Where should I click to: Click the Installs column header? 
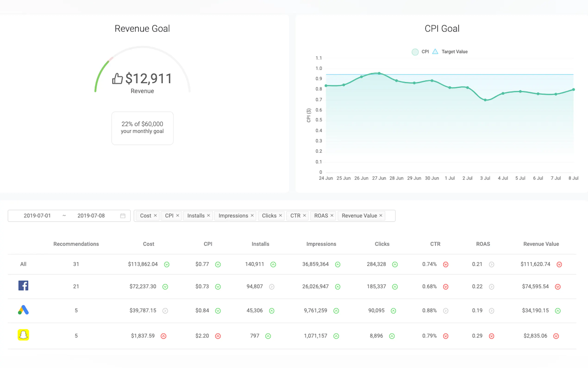[x=260, y=244]
